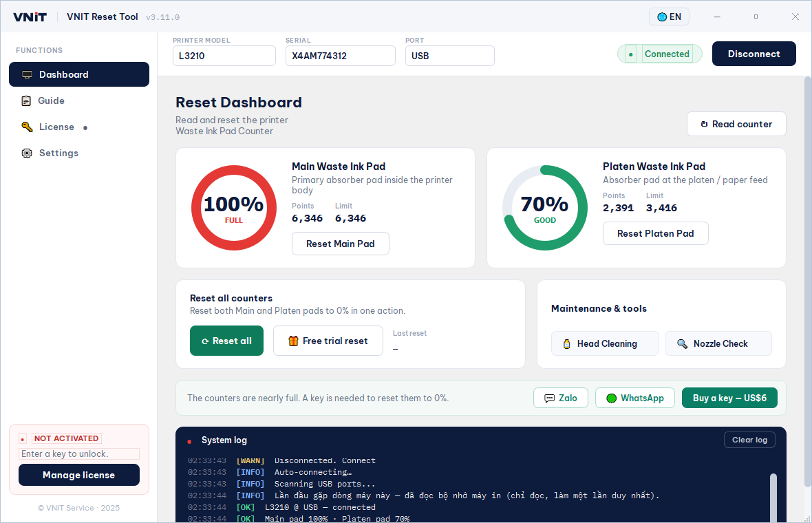Click the Dashboard monitor icon
Image resolution: width=812 pixels, height=523 pixels.
pos(27,74)
